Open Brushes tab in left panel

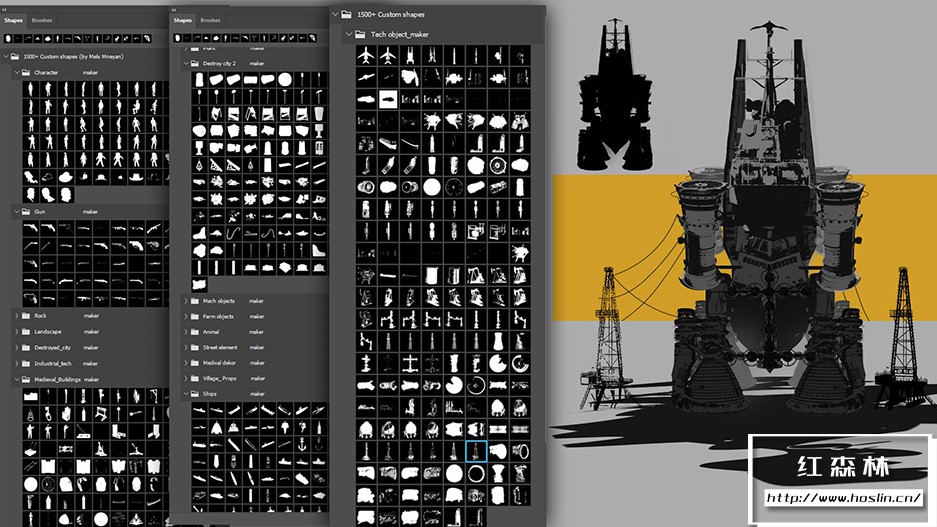42,20
